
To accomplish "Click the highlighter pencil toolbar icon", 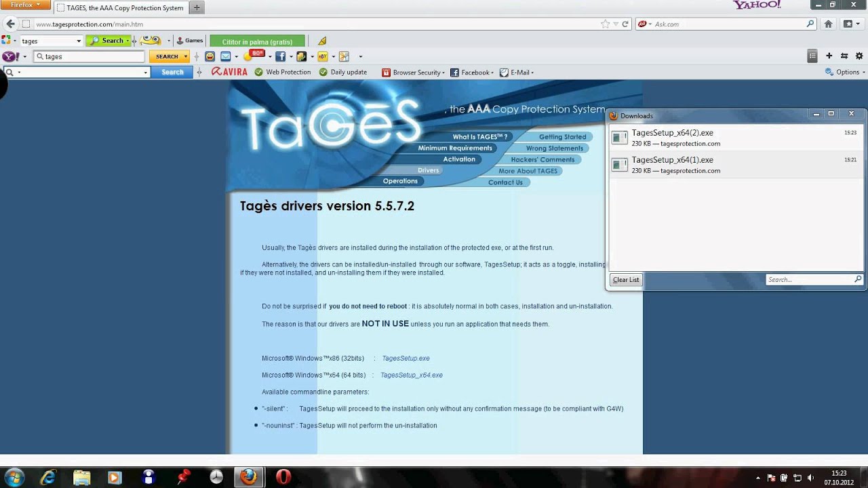I will coord(322,41).
